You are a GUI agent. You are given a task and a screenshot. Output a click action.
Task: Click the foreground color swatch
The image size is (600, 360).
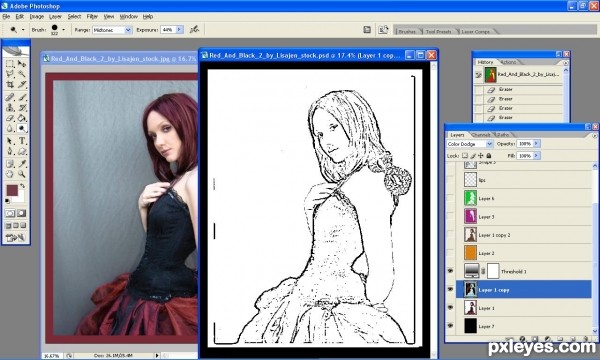(x=12, y=190)
